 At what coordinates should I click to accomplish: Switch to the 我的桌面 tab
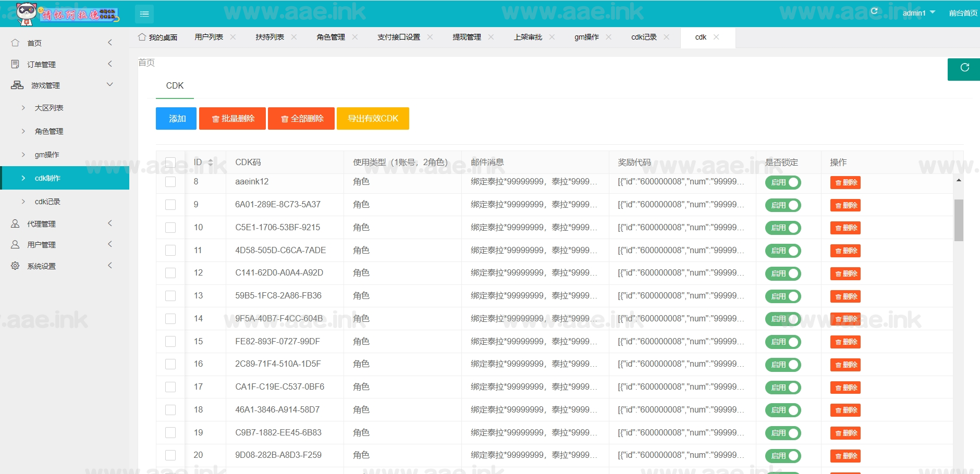[x=158, y=38]
